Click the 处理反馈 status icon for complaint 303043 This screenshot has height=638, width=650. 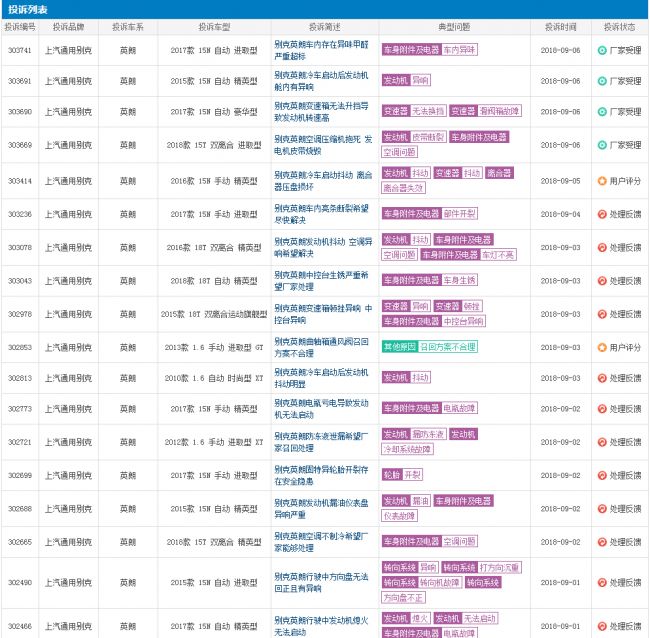[601, 281]
